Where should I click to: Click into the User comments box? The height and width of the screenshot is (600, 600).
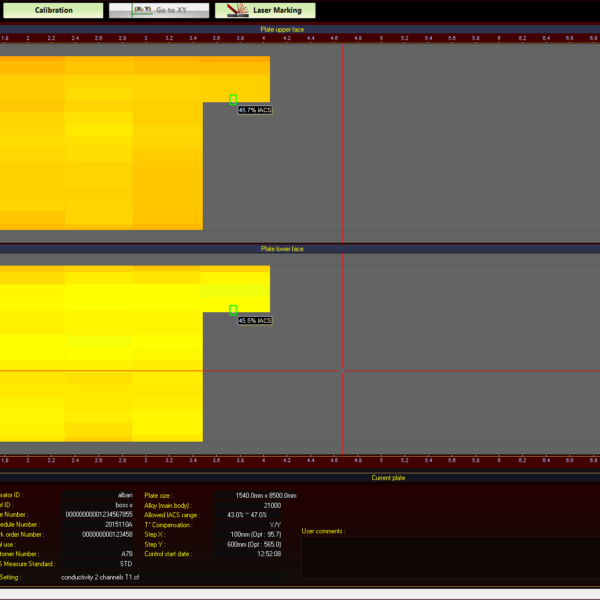point(451,558)
